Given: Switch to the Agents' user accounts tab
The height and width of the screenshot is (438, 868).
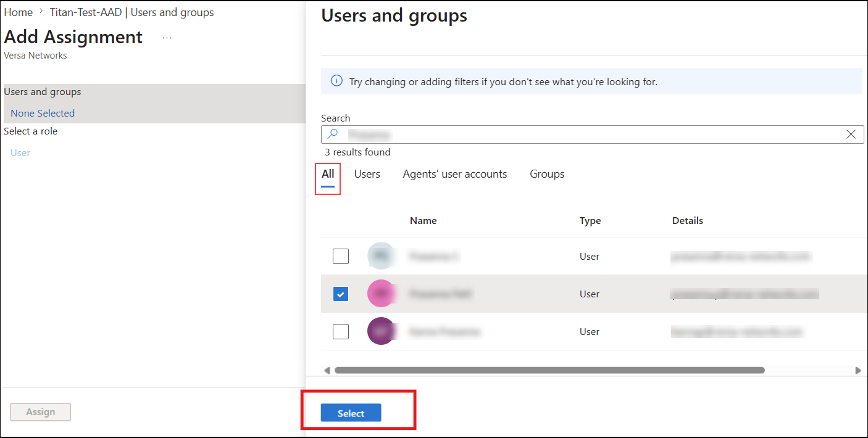Looking at the screenshot, I should [455, 174].
